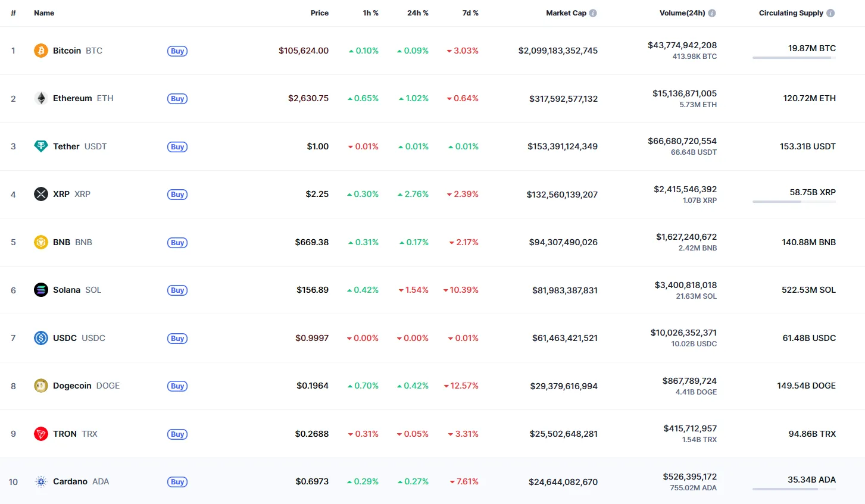The image size is (865, 504).
Task: Click Bitcoin circulating supply progress bar
Action: [x=794, y=58]
